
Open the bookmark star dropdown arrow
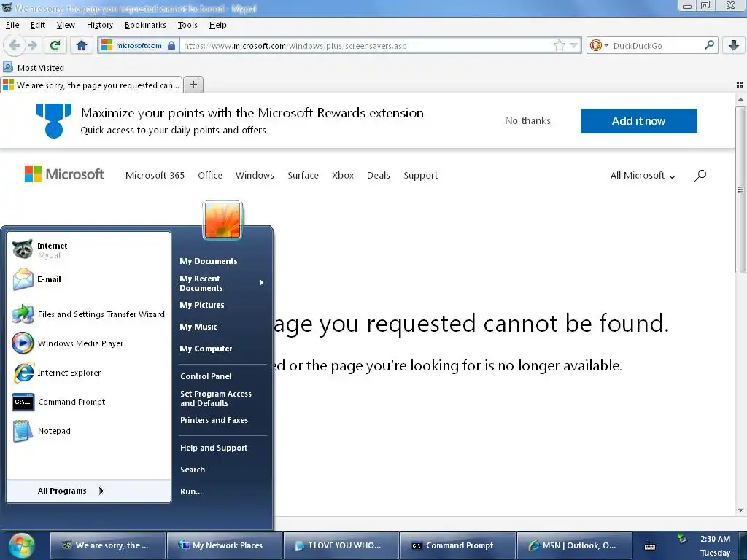[x=574, y=46]
